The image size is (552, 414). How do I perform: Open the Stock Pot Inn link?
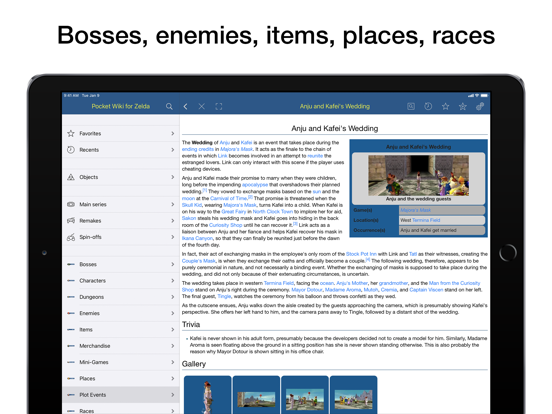[361, 254]
